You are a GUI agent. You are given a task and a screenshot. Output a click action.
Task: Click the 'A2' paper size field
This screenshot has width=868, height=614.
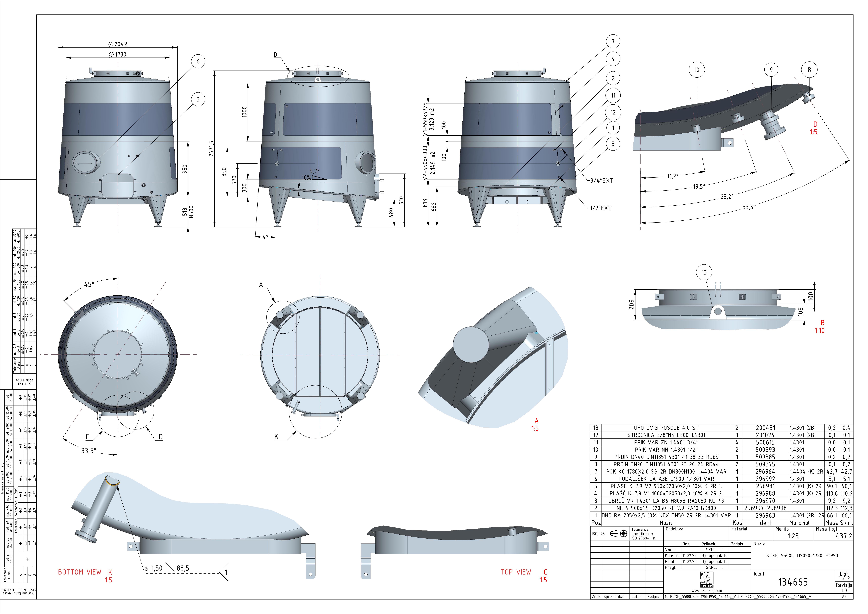[844, 597]
